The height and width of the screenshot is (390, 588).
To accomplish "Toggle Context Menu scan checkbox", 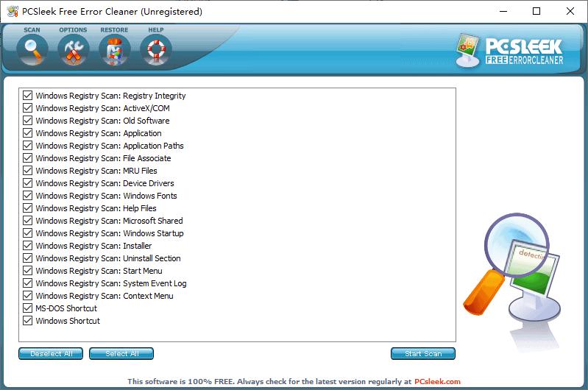I will point(27,296).
